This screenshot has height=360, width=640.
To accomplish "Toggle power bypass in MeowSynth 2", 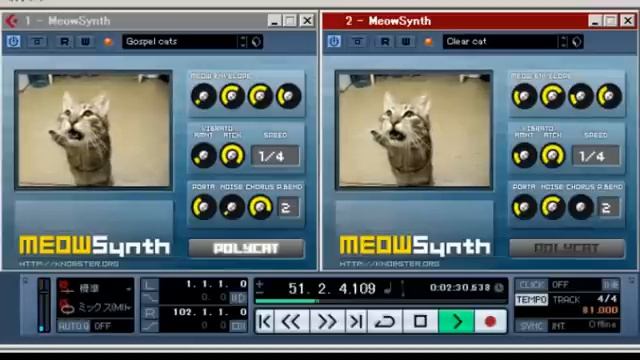I will click(x=334, y=41).
